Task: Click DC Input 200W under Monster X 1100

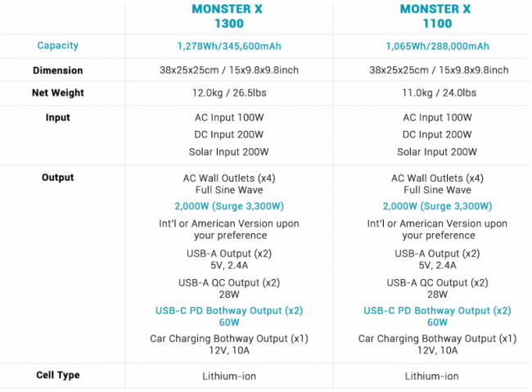Action: pos(437,134)
